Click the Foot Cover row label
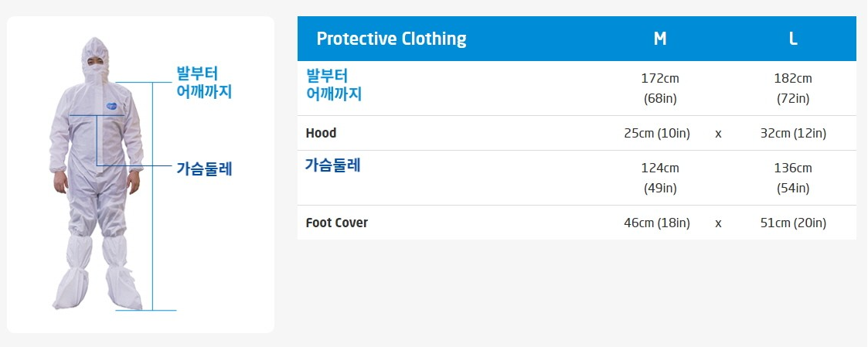 pos(336,223)
